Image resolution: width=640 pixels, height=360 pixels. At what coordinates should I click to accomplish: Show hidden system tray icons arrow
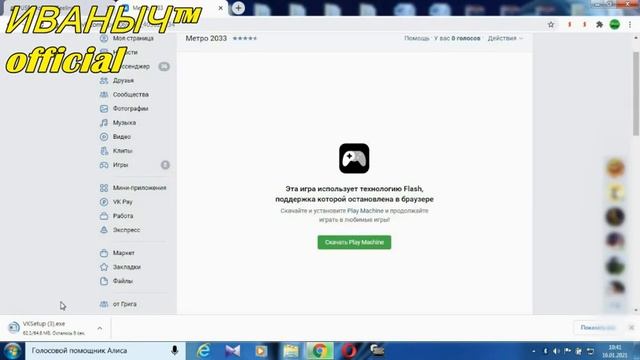533,351
